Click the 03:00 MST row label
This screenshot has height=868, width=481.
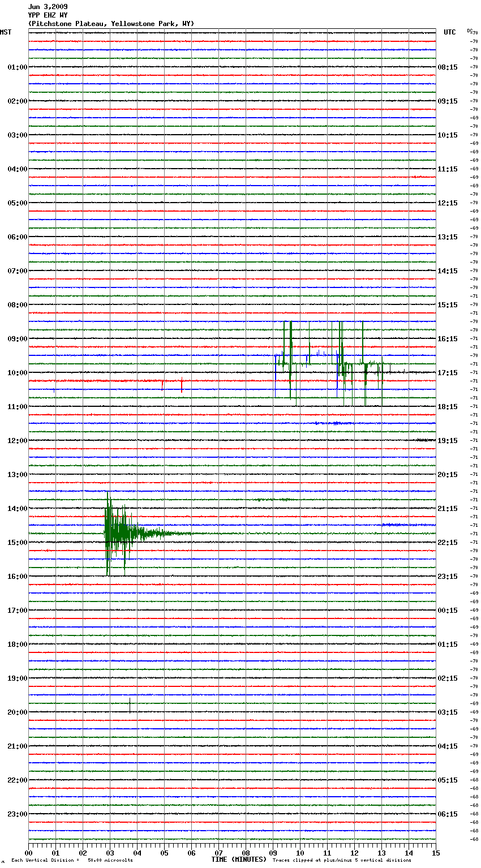pos(17,135)
